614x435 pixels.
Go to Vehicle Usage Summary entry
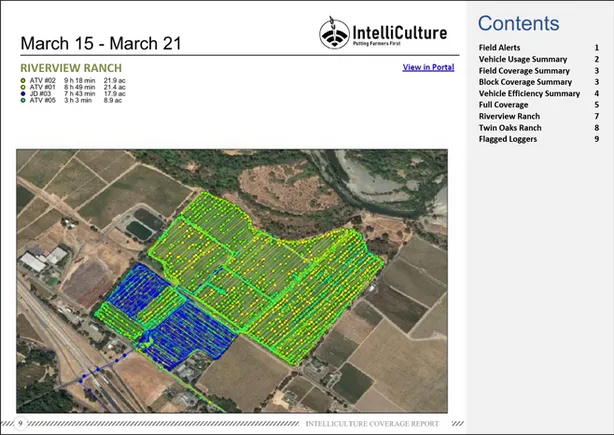pyautogui.click(x=523, y=59)
